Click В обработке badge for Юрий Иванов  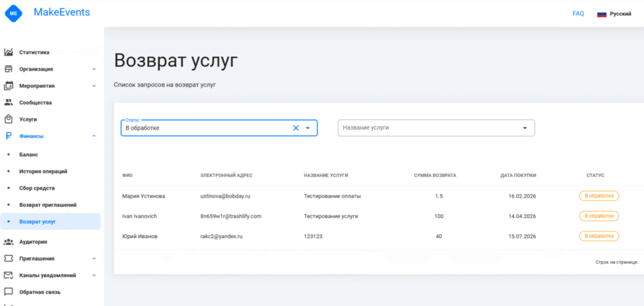tap(599, 236)
